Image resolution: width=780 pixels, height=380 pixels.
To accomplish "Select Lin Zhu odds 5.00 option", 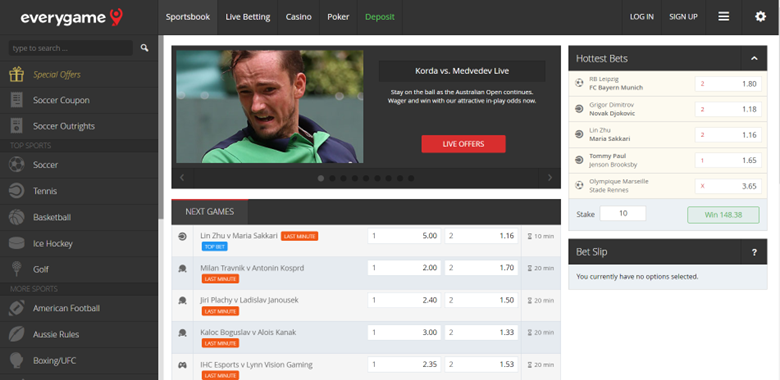I will 404,236.
